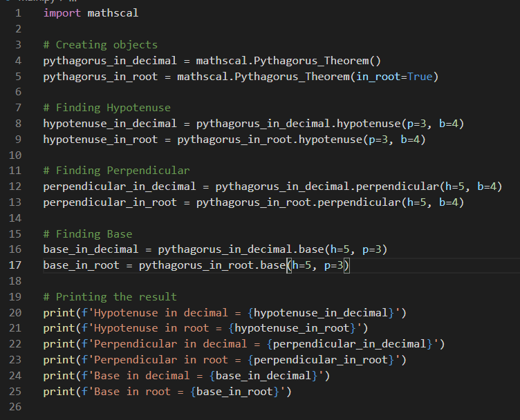Click the '# Printing the result' comment
Screen dimensions: 520x420
[110, 297]
